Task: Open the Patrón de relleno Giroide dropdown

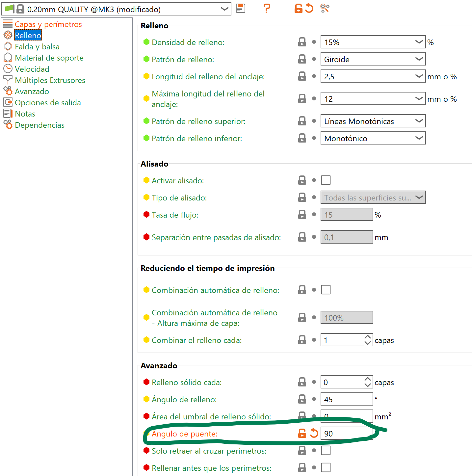Action: pos(373,59)
